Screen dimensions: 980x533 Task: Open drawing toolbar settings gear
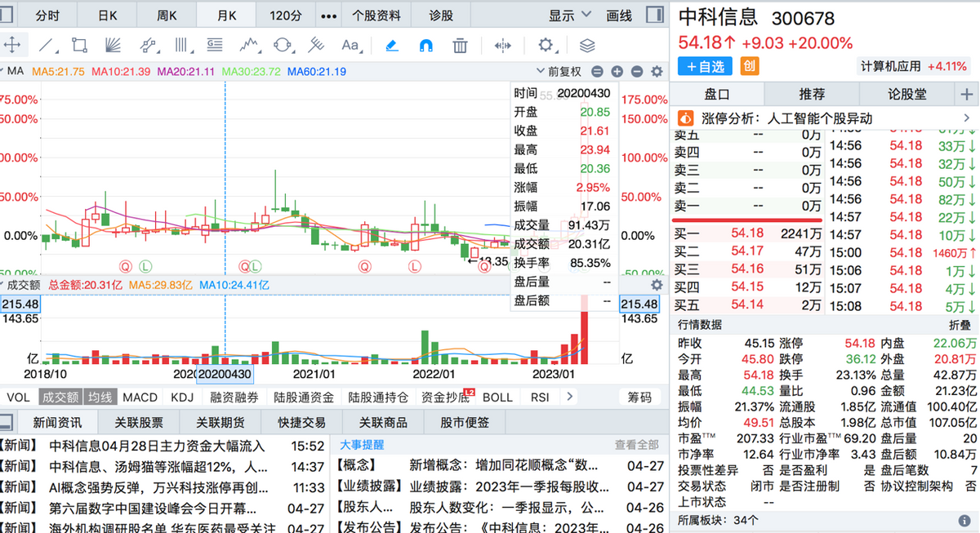coord(545,45)
